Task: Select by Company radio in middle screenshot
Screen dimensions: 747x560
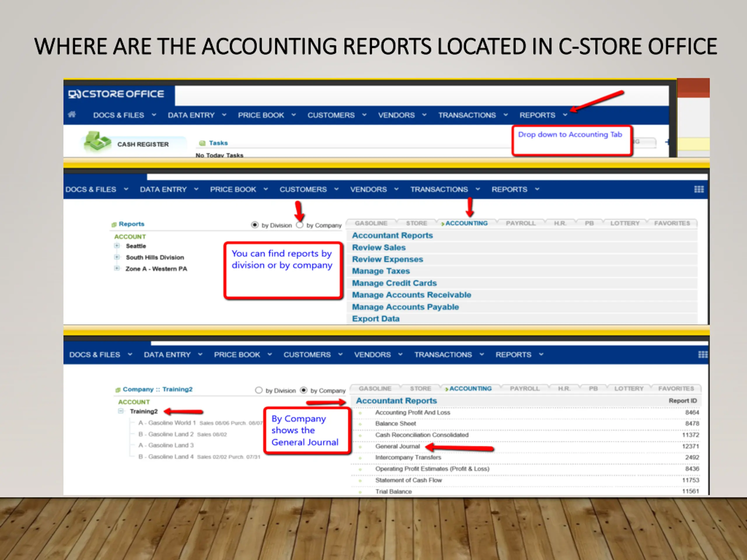Action: pos(300,225)
